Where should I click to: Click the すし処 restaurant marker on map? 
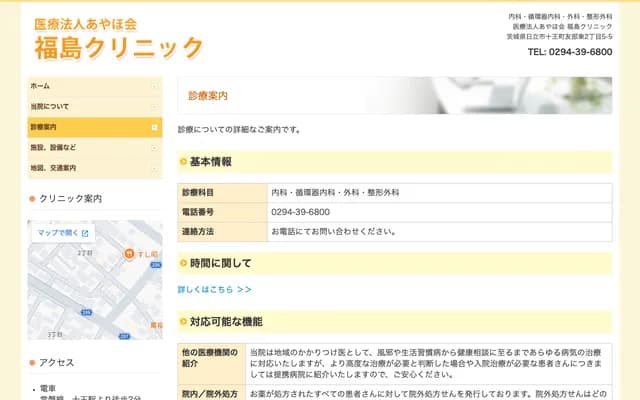click(x=129, y=255)
